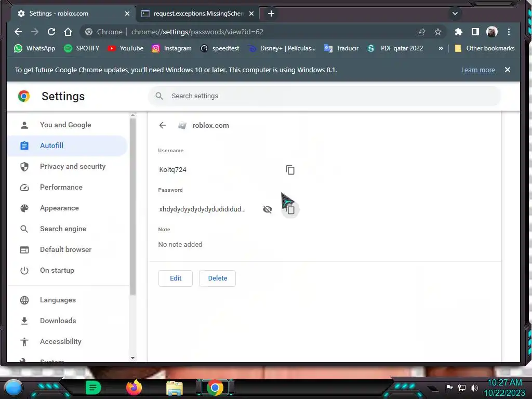Open Default browser settings
This screenshot has width=532, height=399.
(x=67, y=250)
